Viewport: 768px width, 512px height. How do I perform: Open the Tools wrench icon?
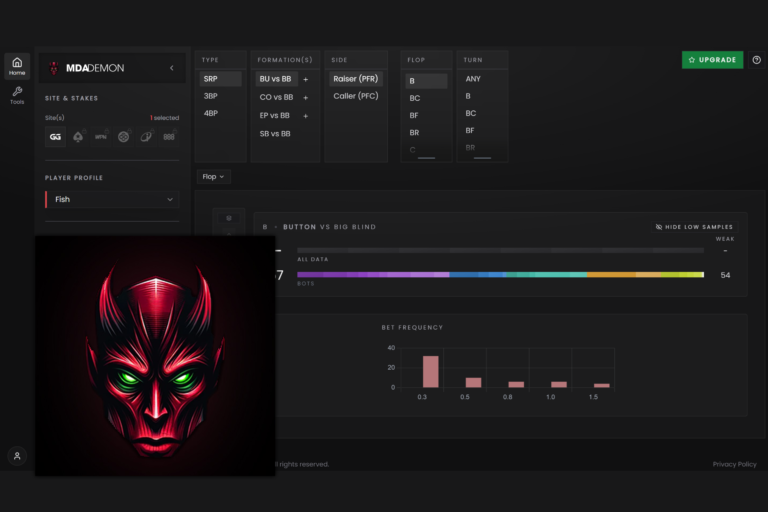coord(17,95)
